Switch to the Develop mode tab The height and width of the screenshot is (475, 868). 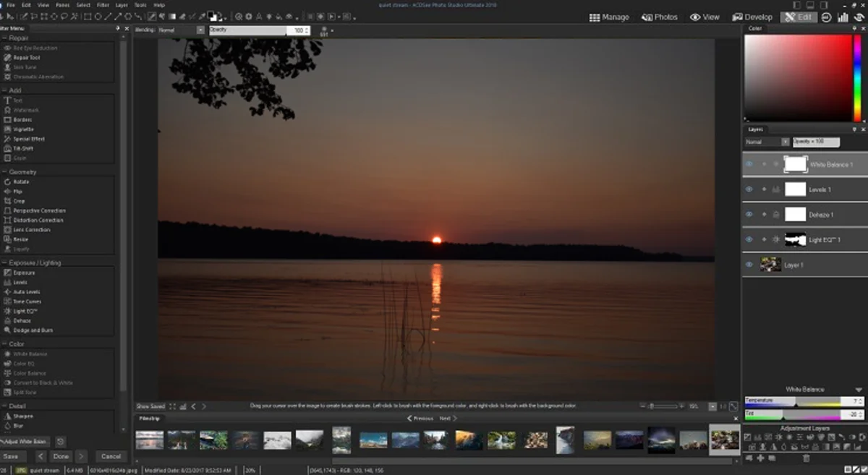(x=752, y=17)
